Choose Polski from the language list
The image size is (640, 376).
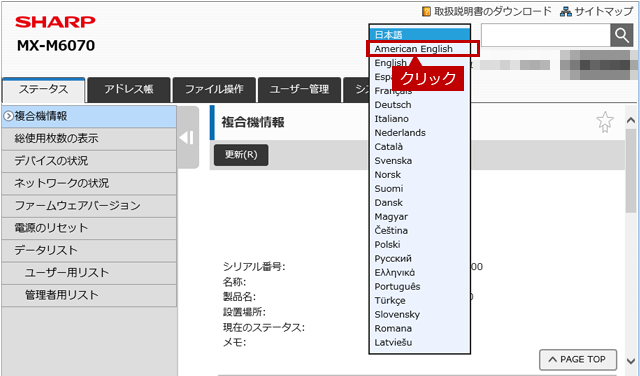point(420,245)
